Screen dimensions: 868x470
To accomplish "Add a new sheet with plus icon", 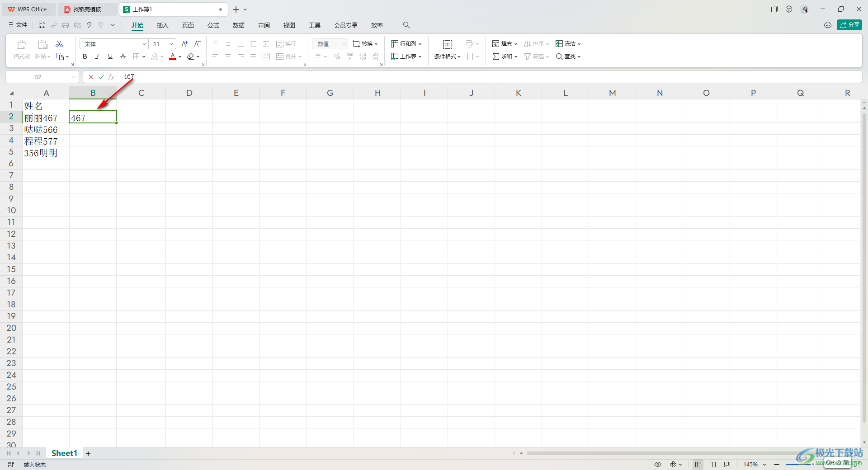I will click(88, 454).
